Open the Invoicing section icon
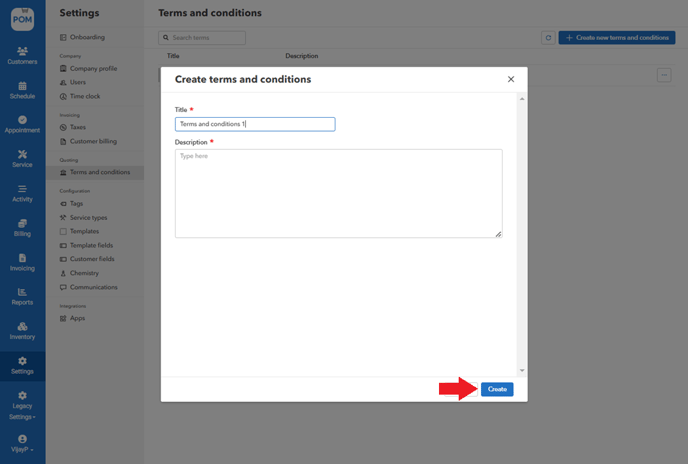 point(22,262)
